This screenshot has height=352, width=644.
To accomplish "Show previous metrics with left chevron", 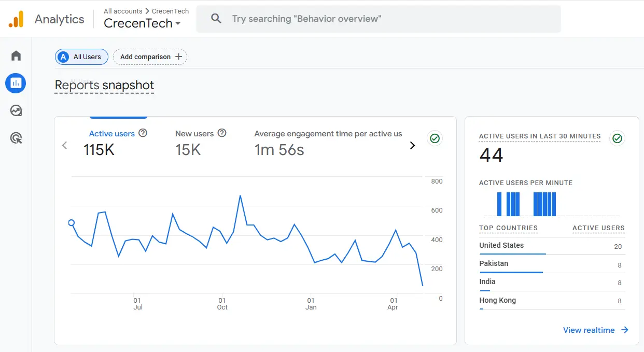I will pyautogui.click(x=65, y=146).
